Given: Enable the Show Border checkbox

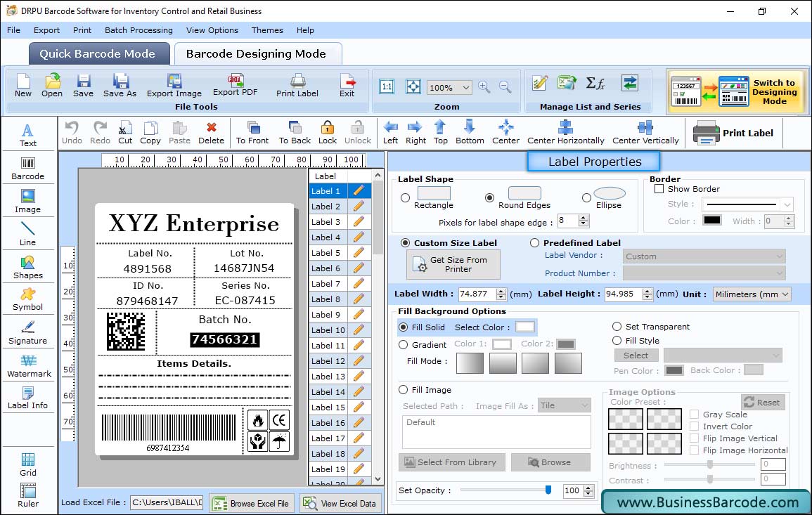Looking at the screenshot, I should tap(659, 189).
